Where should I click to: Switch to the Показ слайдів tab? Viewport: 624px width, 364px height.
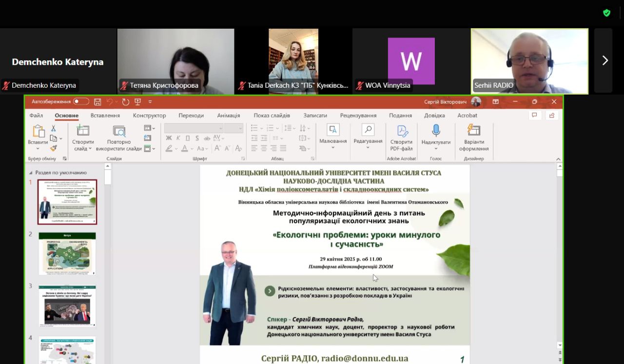click(x=272, y=115)
